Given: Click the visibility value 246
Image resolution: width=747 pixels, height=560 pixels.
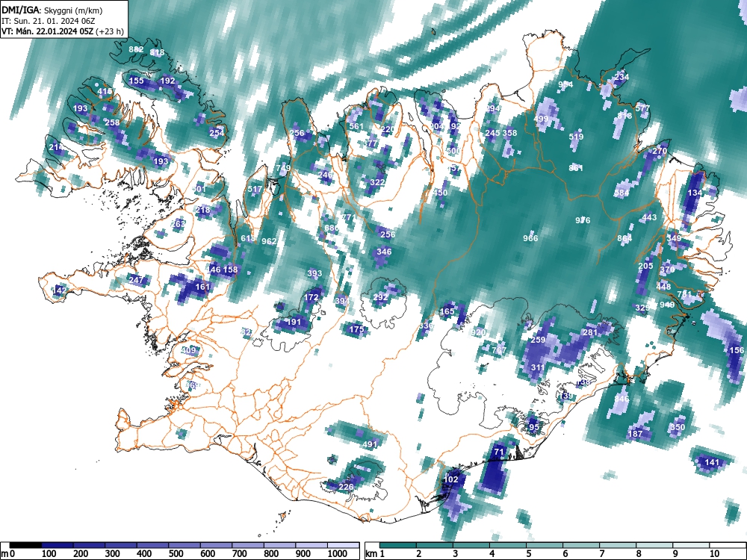Looking at the screenshot, I should coord(325,175).
